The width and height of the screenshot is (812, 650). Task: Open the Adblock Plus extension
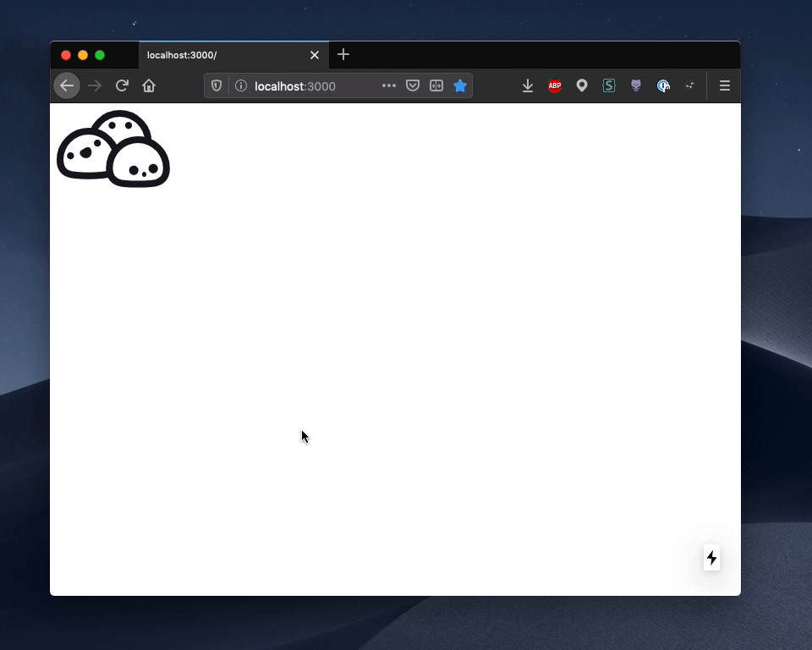click(x=555, y=85)
